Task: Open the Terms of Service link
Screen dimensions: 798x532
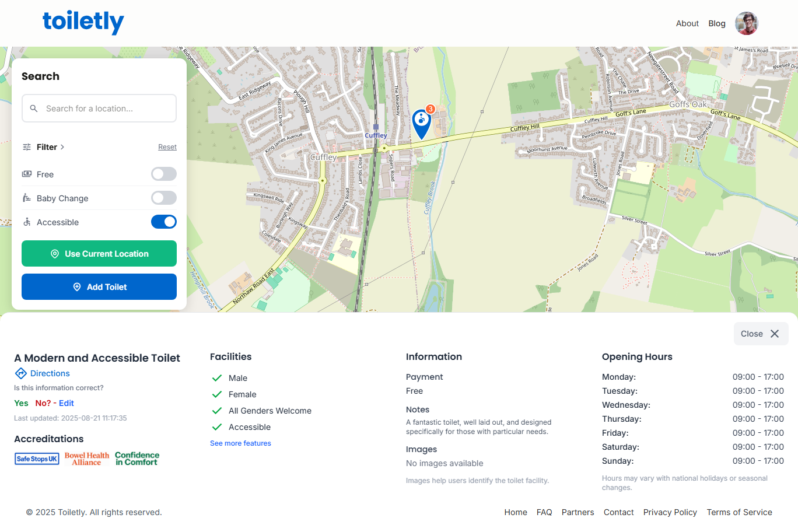Action: coord(740,512)
